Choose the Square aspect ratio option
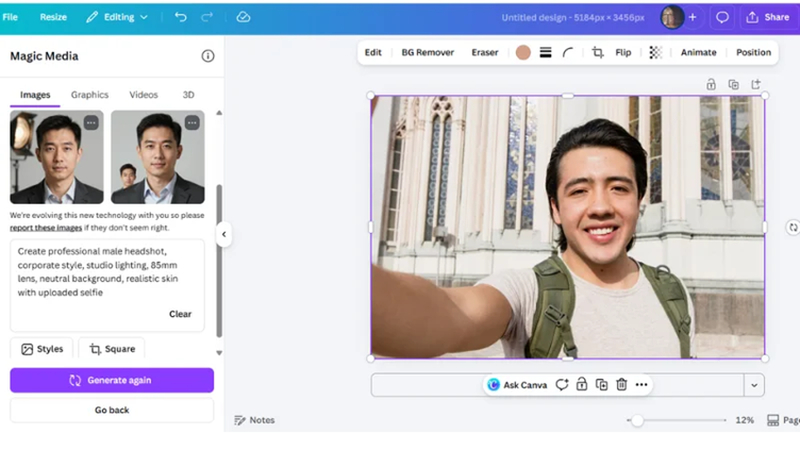 tap(112, 349)
